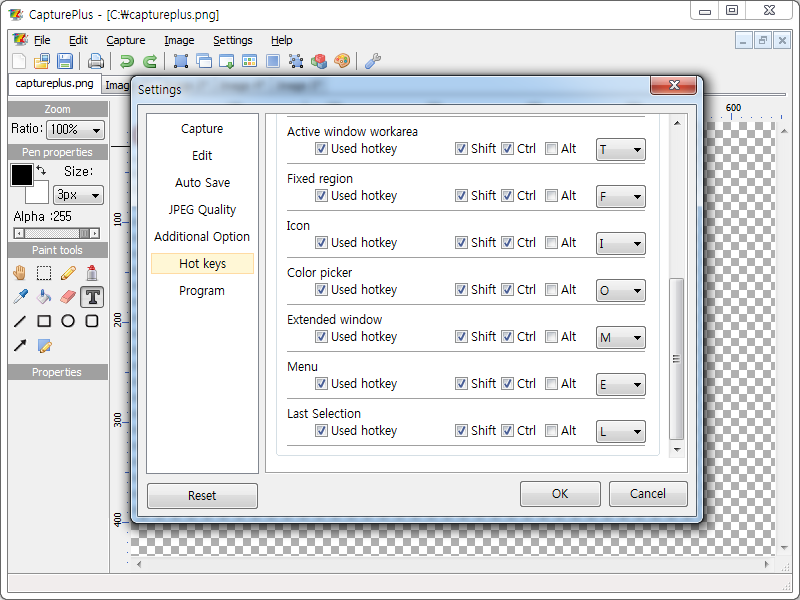Toggle Shift checkbox for Fixed region
The height and width of the screenshot is (600, 800).
pyautogui.click(x=461, y=195)
